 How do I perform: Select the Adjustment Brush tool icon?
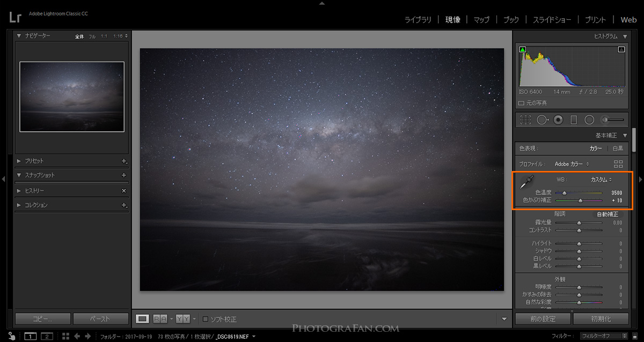[x=613, y=120]
